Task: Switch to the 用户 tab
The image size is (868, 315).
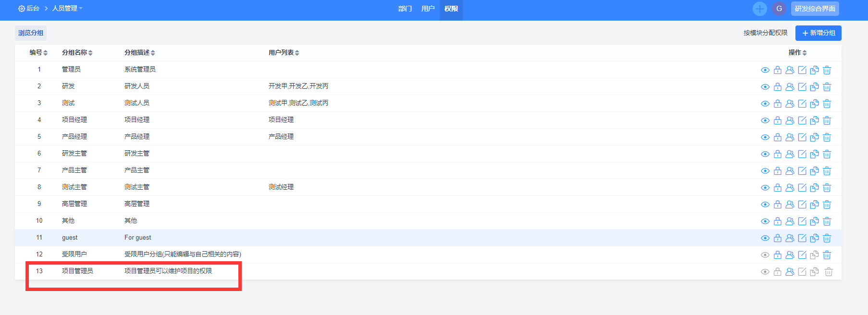Action: (428, 9)
